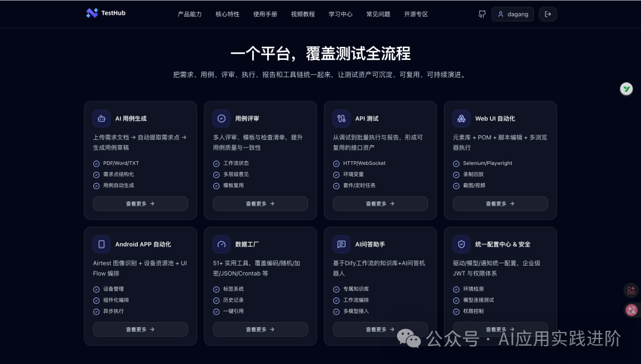Click 查看更多 on 用例评审 card
Viewport: 641px width, 364px height.
tap(261, 203)
